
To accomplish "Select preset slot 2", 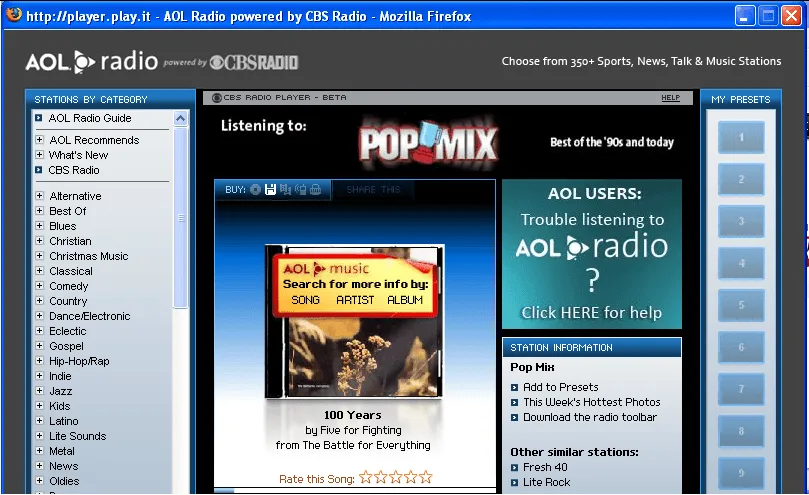I will click(741, 179).
